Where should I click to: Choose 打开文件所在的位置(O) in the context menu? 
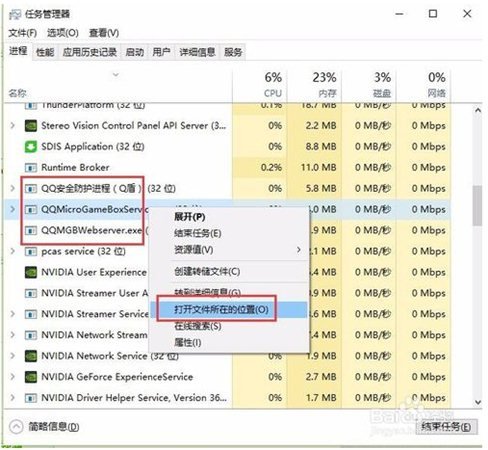tap(228, 310)
